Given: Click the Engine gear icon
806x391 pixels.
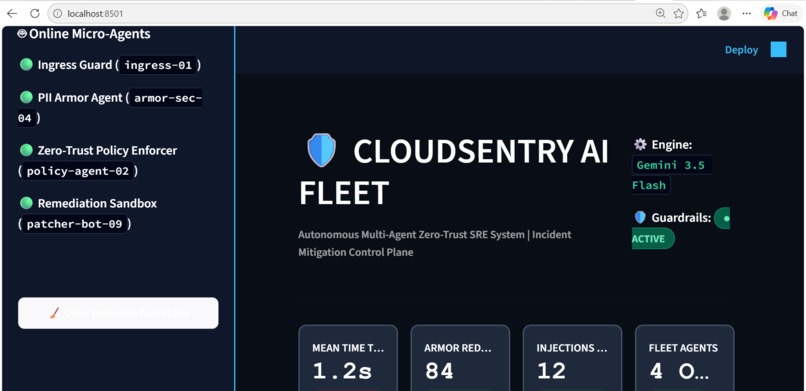Looking at the screenshot, I should [x=640, y=144].
